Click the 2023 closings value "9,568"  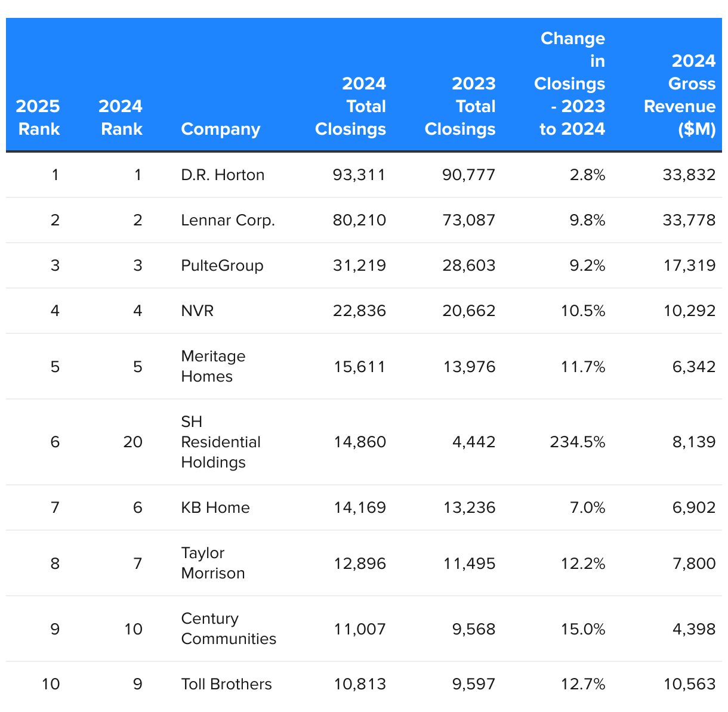[474, 629]
